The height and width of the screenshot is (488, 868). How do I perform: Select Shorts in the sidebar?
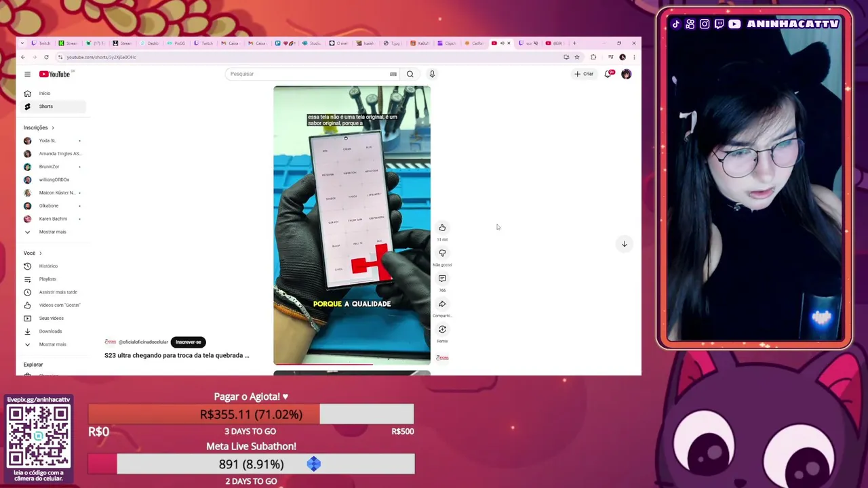(x=54, y=106)
